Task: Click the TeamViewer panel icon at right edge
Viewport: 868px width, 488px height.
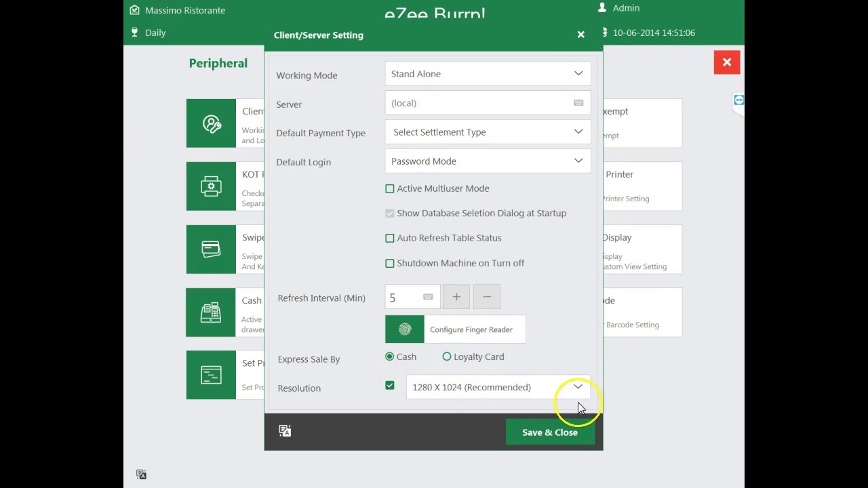Action: (738, 100)
